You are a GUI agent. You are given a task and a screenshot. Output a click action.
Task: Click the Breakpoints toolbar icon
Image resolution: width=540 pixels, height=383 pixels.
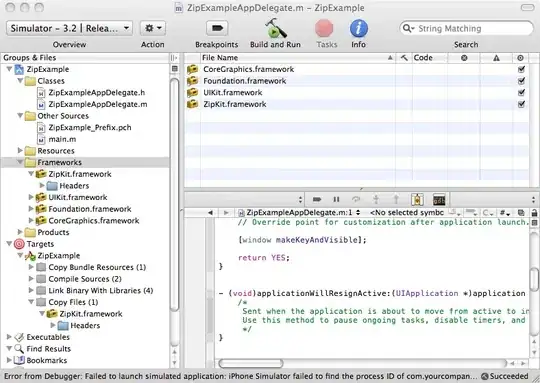tap(217, 28)
